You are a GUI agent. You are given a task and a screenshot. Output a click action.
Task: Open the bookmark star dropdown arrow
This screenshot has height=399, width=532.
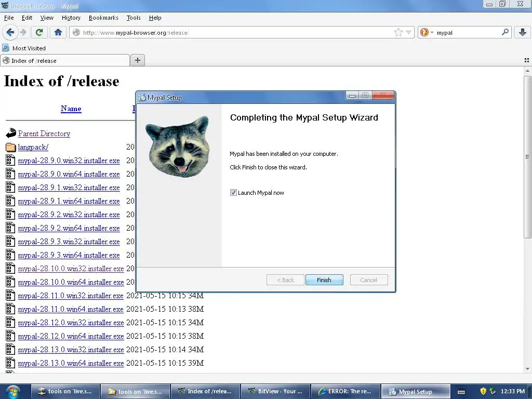coord(409,33)
